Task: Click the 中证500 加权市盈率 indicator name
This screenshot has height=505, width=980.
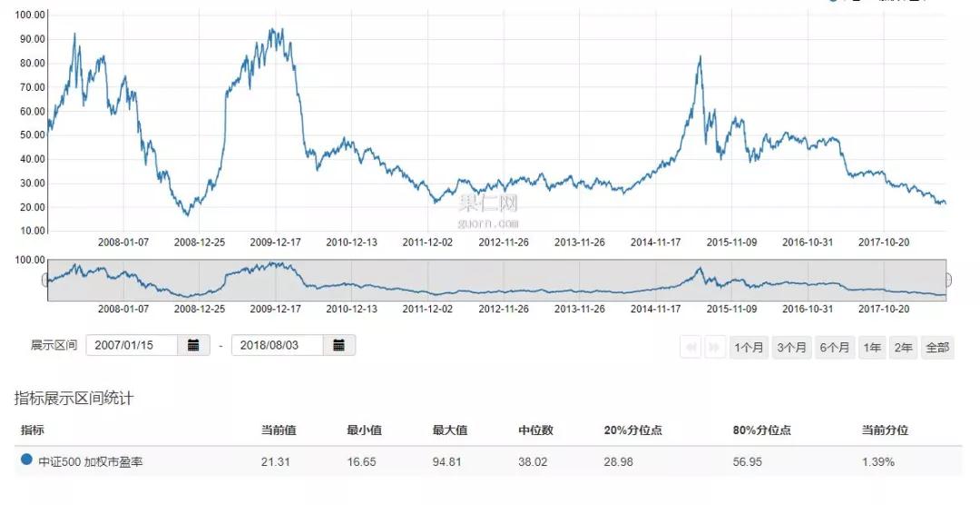Action: pos(91,461)
